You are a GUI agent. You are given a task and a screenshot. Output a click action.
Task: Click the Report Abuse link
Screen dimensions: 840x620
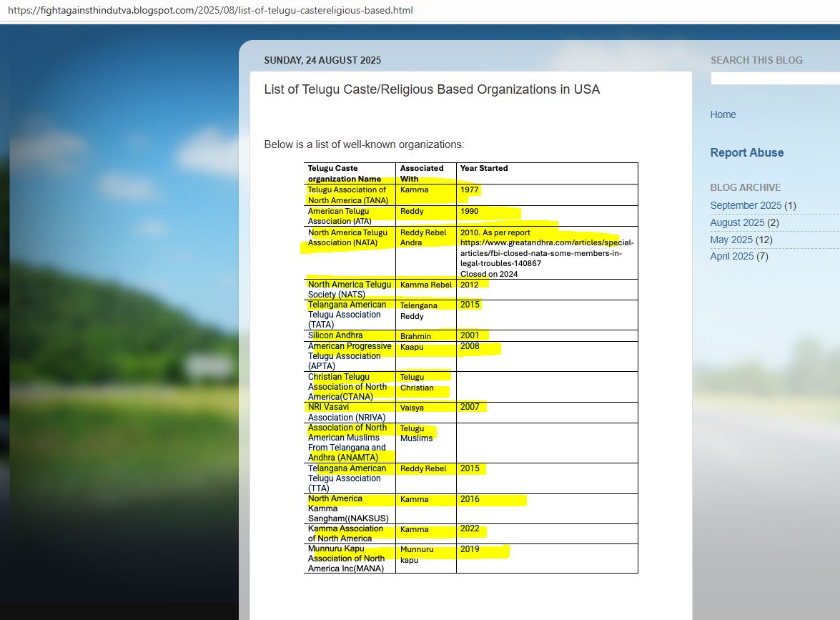(746, 152)
